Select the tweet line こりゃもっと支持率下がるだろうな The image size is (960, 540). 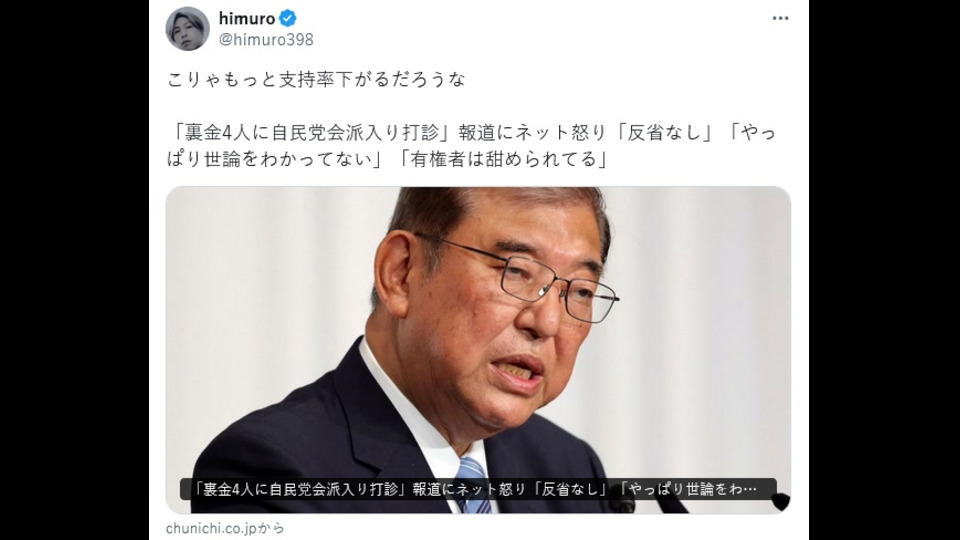point(317,80)
